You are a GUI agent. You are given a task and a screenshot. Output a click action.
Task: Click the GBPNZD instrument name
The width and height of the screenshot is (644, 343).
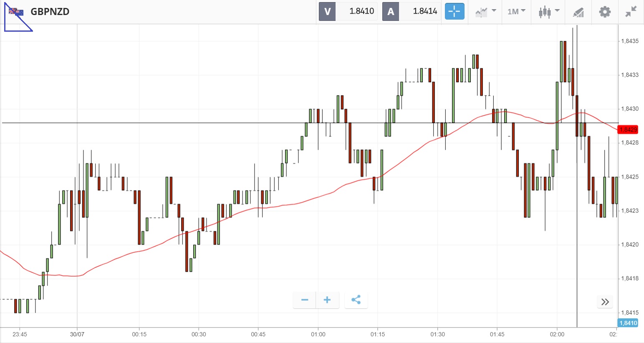50,12
